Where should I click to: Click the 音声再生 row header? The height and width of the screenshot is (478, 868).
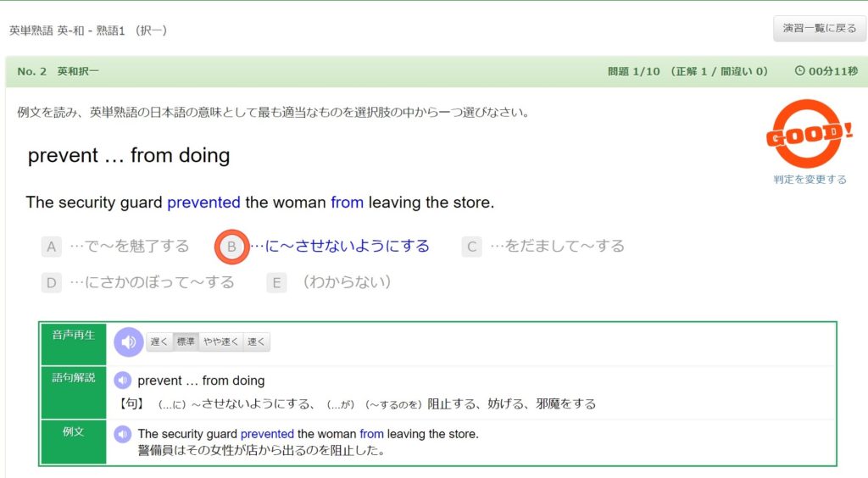[x=73, y=343]
